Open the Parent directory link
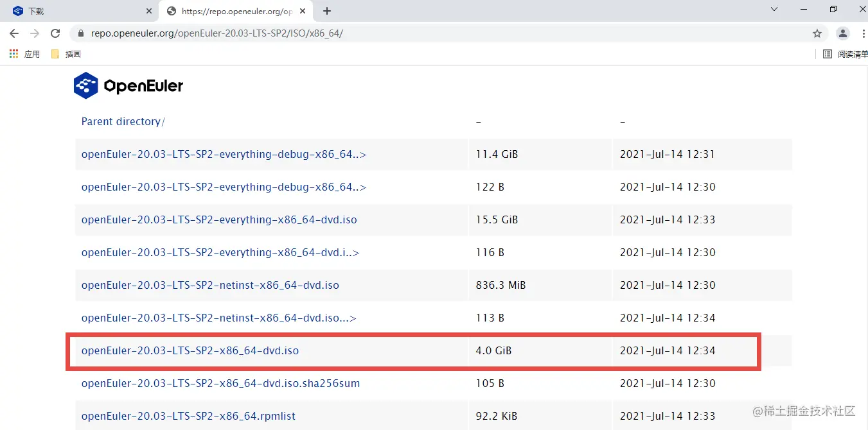The width and height of the screenshot is (868, 430). (123, 121)
